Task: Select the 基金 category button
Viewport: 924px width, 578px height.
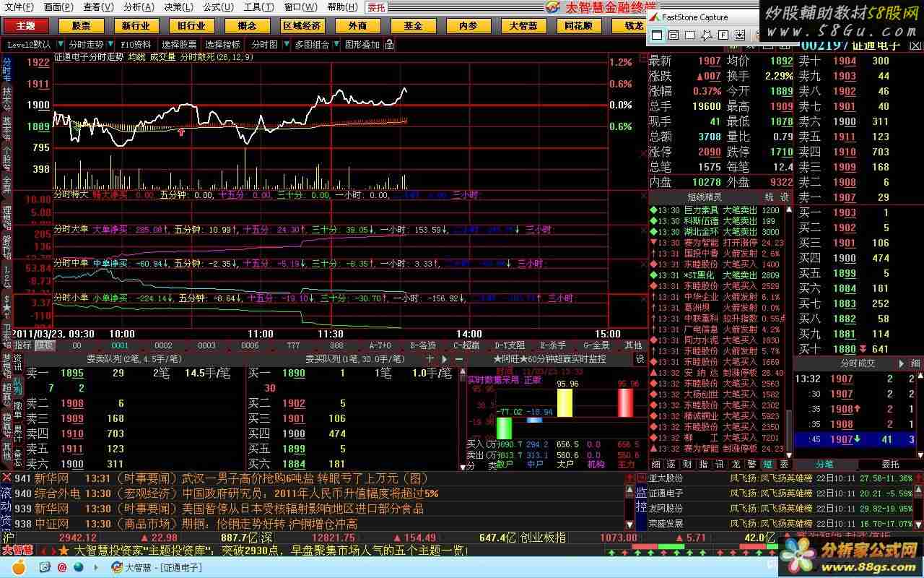Action: click(x=413, y=25)
